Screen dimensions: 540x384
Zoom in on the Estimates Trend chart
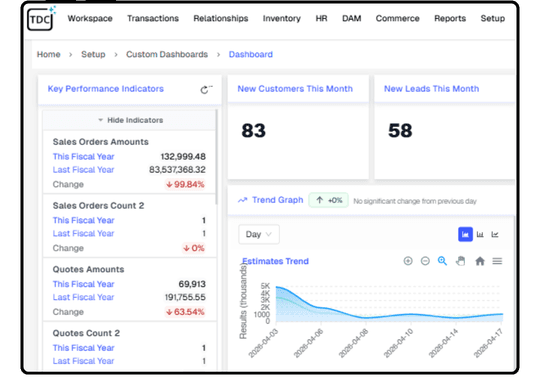(x=408, y=261)
